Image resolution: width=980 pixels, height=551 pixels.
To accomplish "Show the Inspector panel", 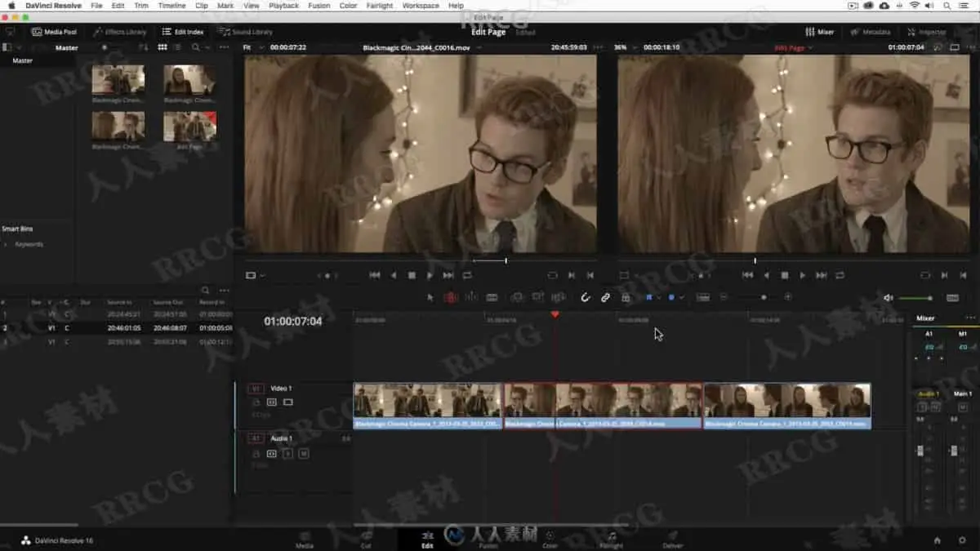I will (927, 32).
